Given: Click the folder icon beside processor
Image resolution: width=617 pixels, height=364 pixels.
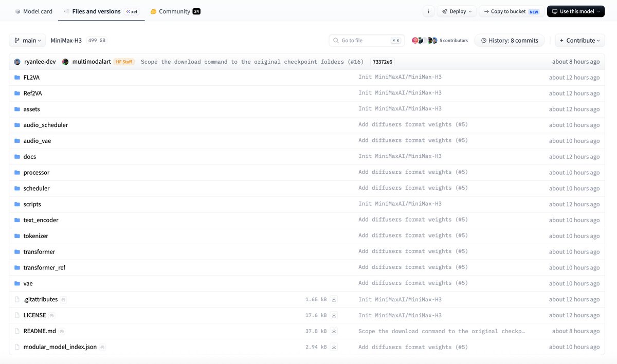Looking at the screenshot, I should pos(17,173).
